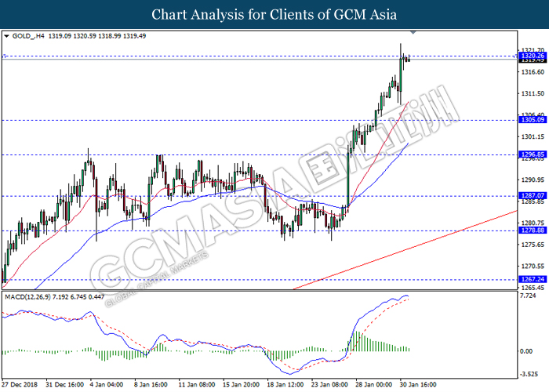Image resolution: width=549 pixels, height=392 pixels.
Task: Click the 0.00 MACD scale value
Action: point(526,351)
